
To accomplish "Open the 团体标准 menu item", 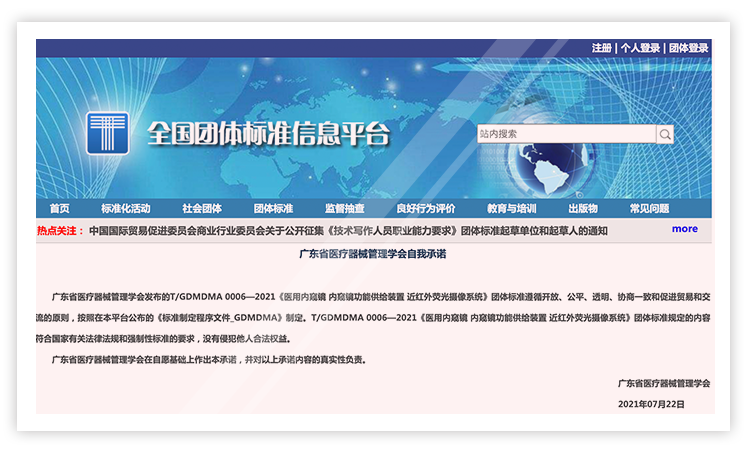I will 273,209.
